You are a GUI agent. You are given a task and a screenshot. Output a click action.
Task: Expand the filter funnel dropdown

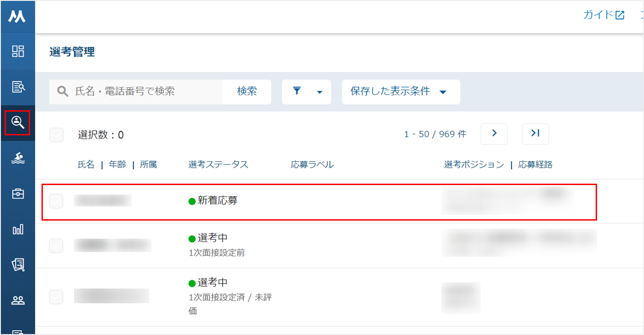306,92
